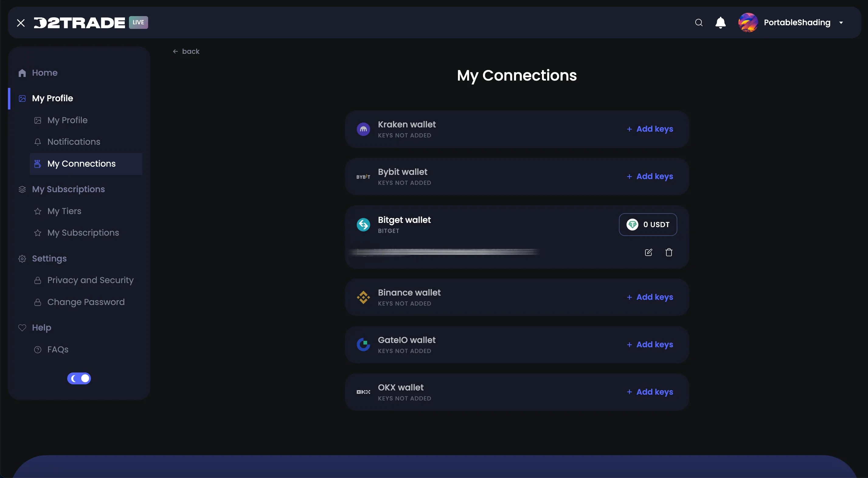868x478 pixels.
Task: Open My Subscriptions section header
Action: 68,189
